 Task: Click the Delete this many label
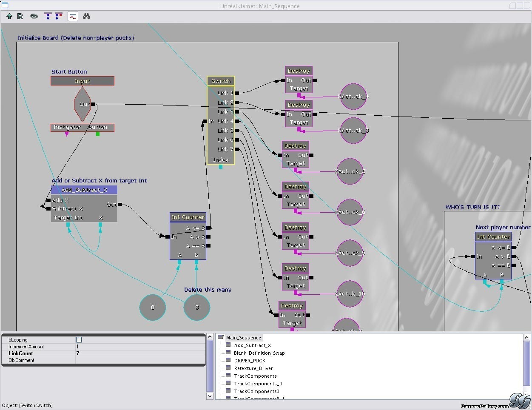[208, 290]
